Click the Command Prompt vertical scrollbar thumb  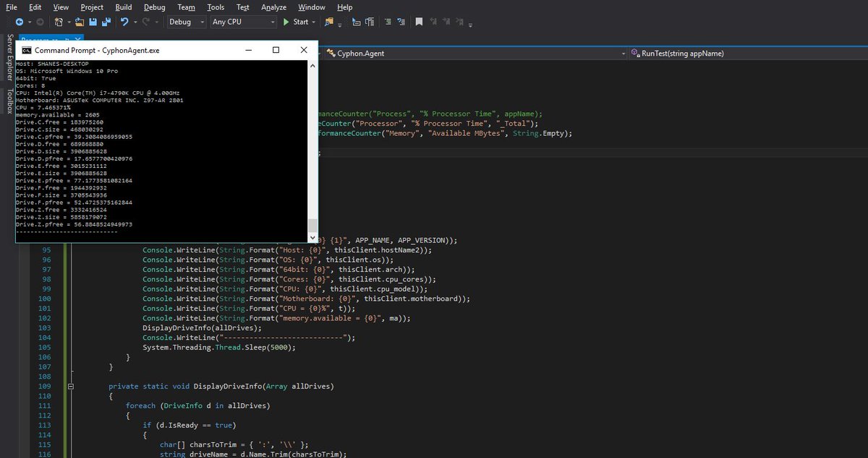pyautogui.click(x=312, y=225)
